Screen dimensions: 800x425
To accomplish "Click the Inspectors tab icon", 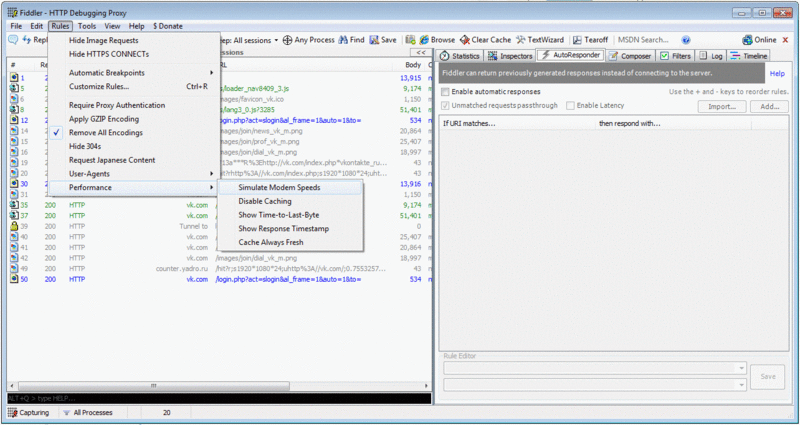I will point(492,56).
